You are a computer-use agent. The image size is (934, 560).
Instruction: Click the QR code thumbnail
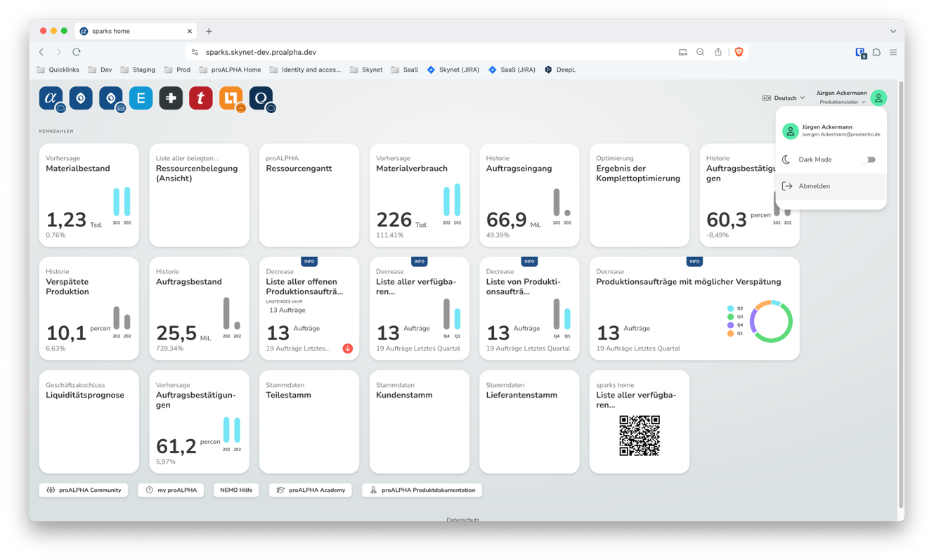pos(639,436)
